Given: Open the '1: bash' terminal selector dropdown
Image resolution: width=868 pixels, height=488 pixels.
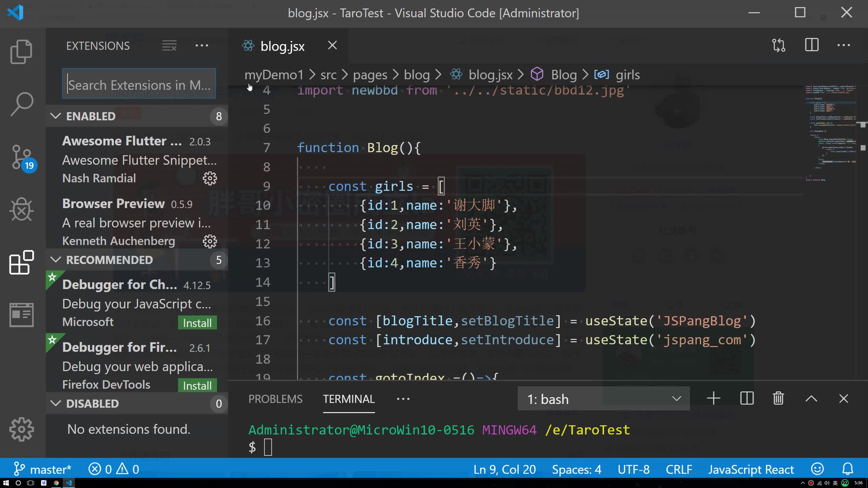Looking at the screenshot, I should 604,399.
